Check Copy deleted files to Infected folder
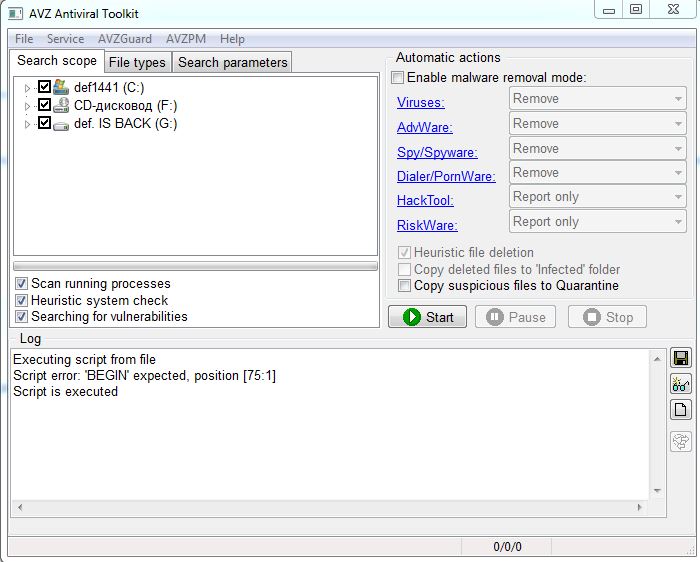 click(x=404, y=269)
